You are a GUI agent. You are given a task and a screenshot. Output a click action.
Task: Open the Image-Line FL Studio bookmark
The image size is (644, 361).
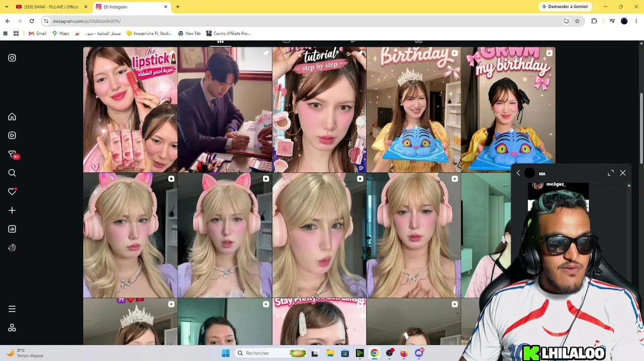point(149,34)
